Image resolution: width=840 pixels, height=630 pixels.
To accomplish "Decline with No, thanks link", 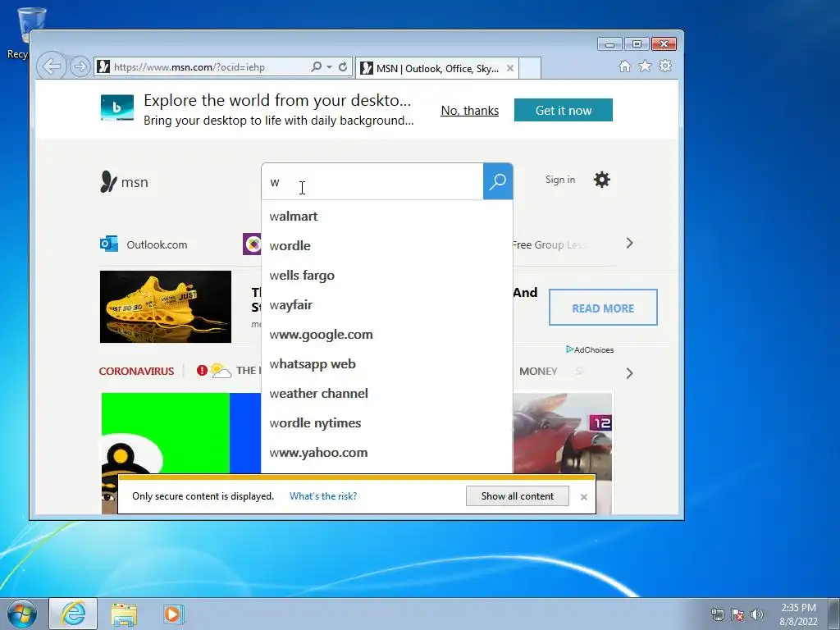I will [470, 111].
